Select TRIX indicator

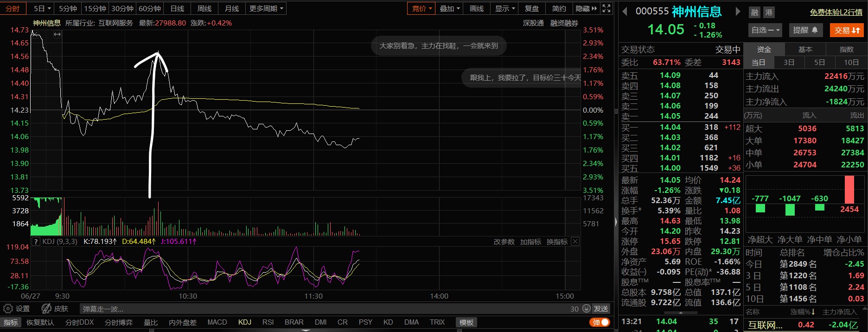point(437,322)
